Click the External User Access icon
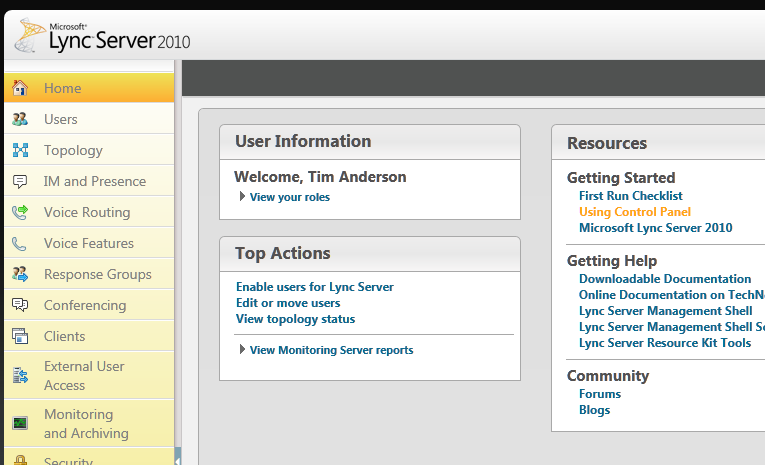Screen dimensions: 765x465 click(x=20, y=375)
